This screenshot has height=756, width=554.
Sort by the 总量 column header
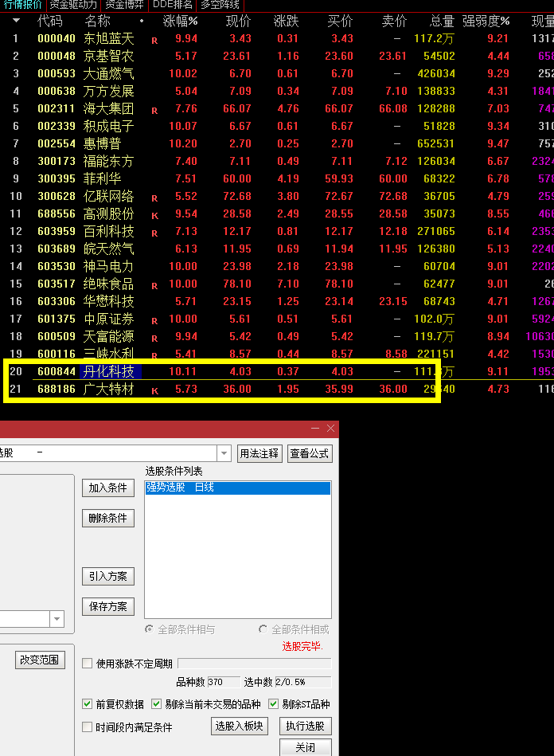pyautogui.click(x=442, y=22)
